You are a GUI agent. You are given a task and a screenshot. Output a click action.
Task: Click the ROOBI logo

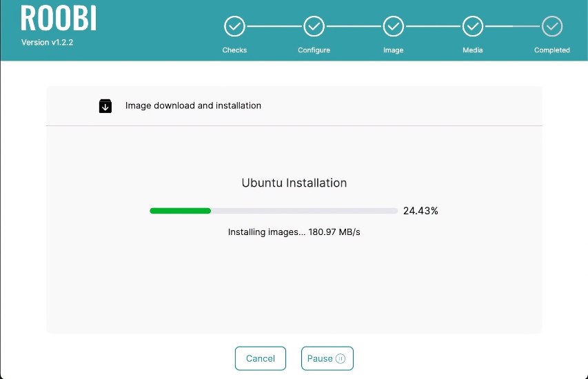(x=59, y=18)
